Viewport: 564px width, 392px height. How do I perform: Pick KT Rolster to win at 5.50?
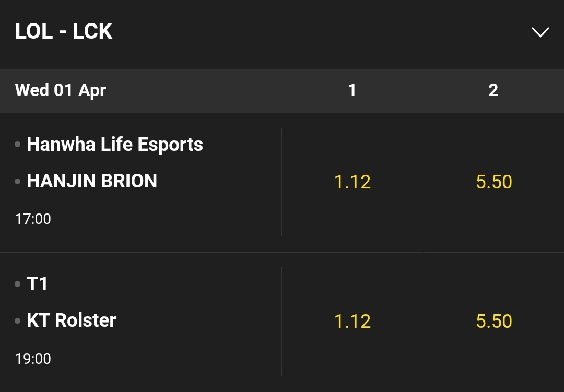coord(494,322)
